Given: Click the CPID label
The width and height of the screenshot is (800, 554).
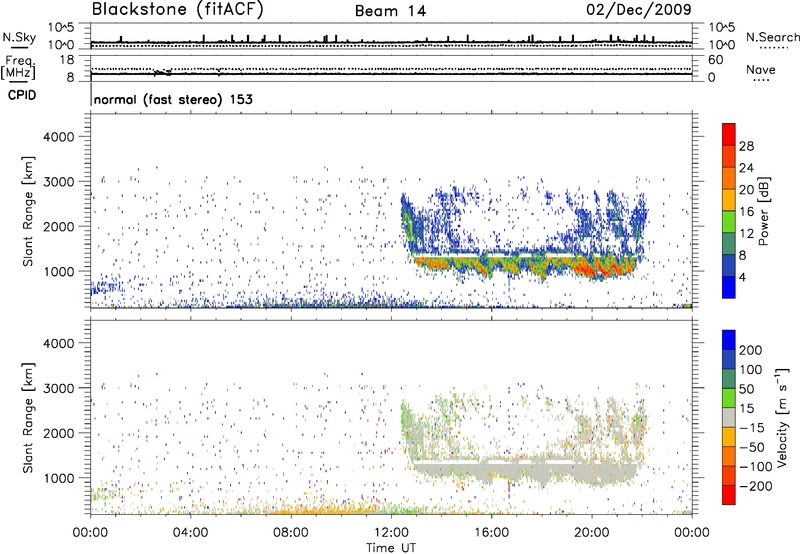Looking at the screenshot, I should [x=22, y=95].
